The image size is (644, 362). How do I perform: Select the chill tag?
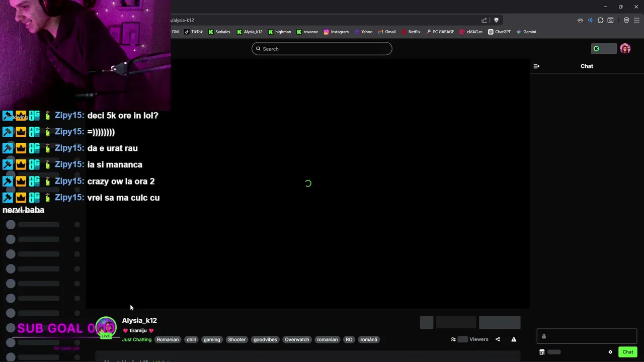click(191, 339)
